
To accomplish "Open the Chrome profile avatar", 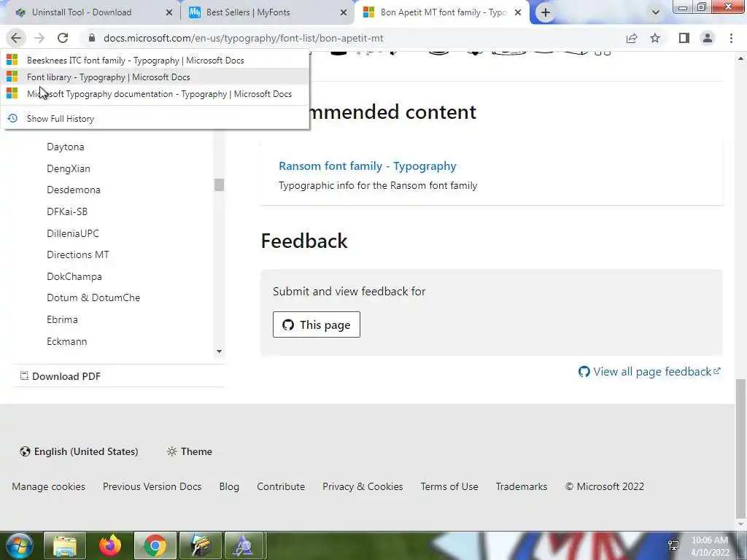I will pos(708,38).
